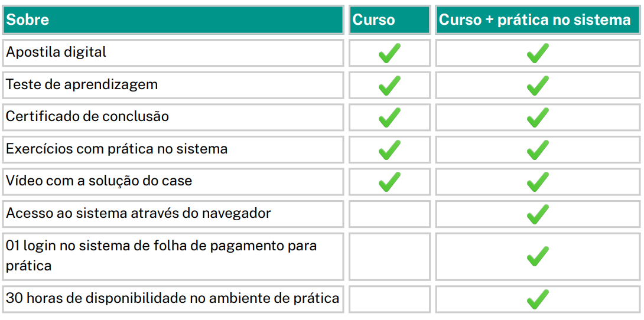Click the Vídeo com a solução do case label

point(99,181)
